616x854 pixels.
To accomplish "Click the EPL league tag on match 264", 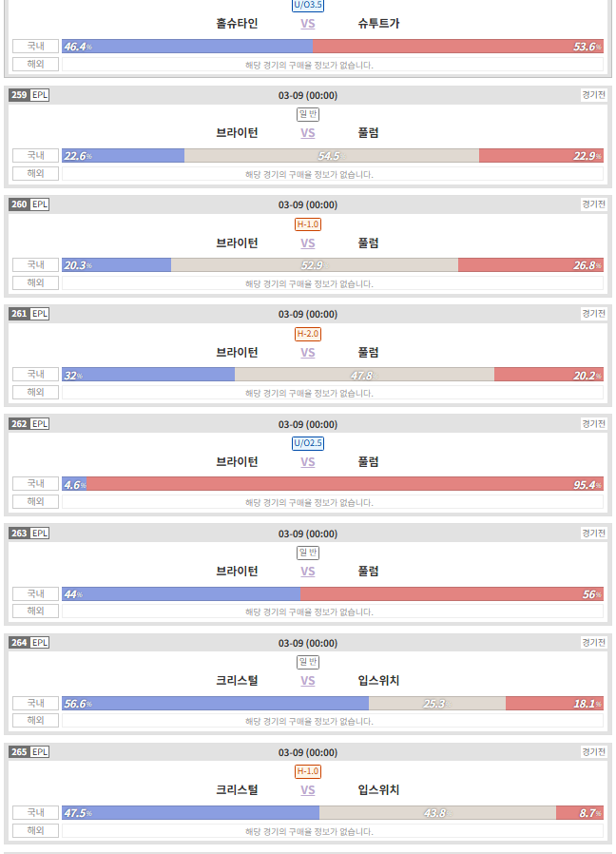I will click(40, 643).
